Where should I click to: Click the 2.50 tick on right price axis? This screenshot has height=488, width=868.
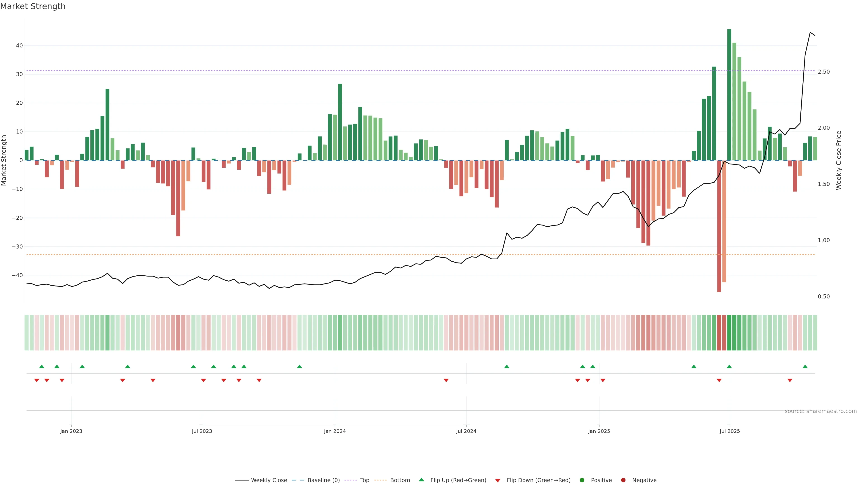tap(823, 72)
